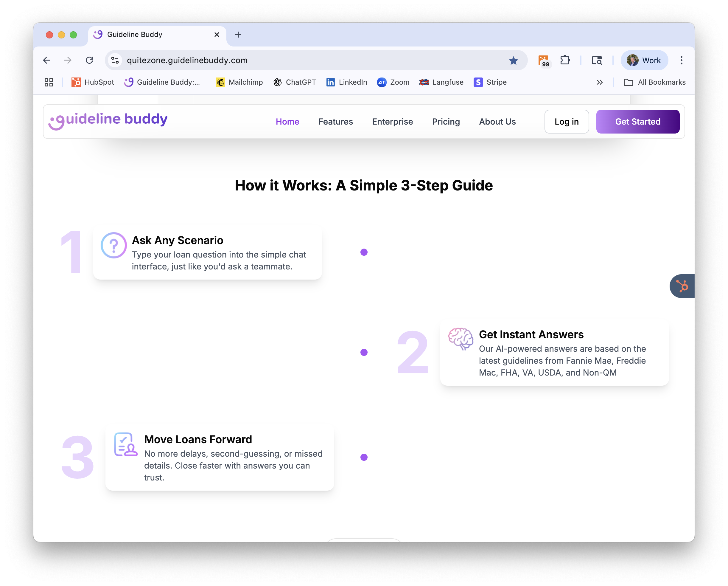Click the question mark scenario icon
Viewport: 728px width, 586px height.
pos(114,245)
